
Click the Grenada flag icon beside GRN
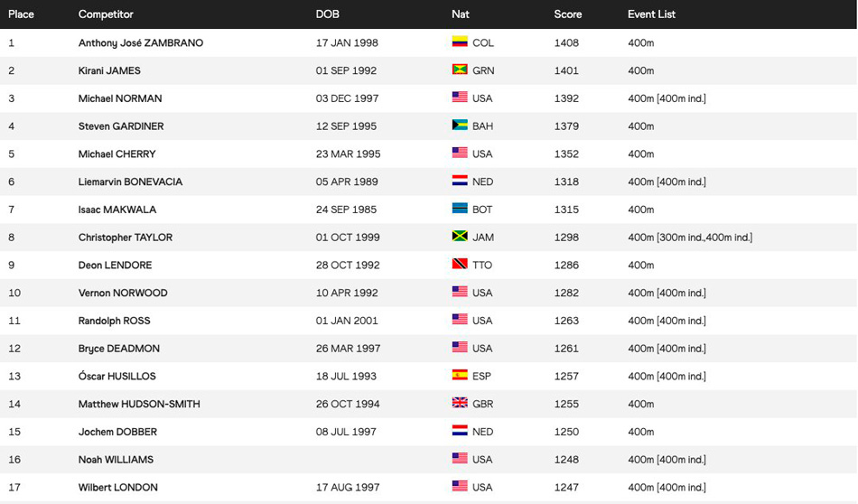(x=460, y=70)
